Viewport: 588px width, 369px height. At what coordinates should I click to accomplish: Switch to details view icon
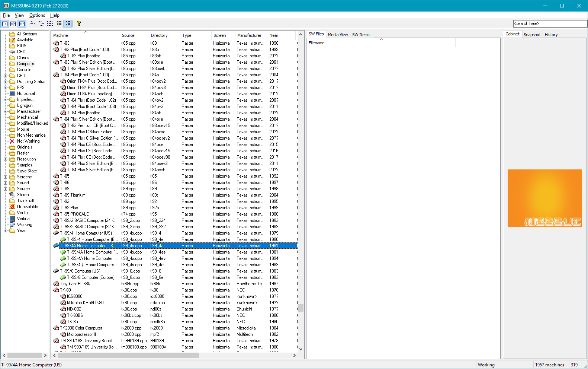tap(59, 24)
